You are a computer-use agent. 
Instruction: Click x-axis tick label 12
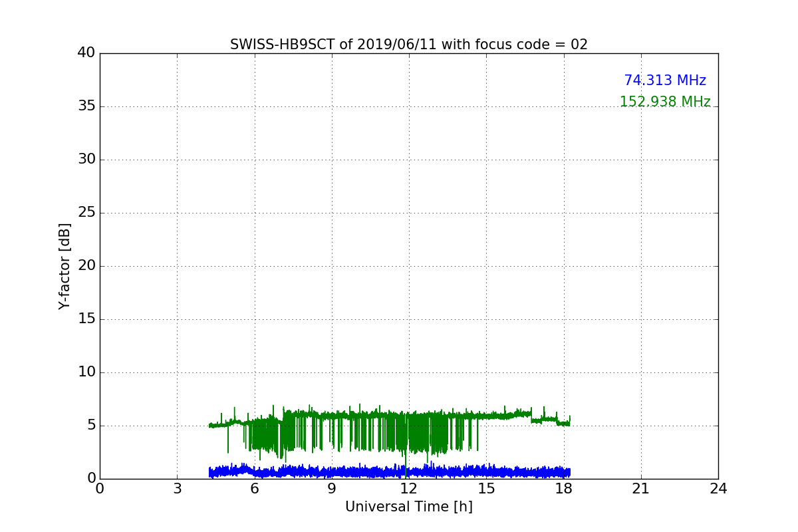409,489
